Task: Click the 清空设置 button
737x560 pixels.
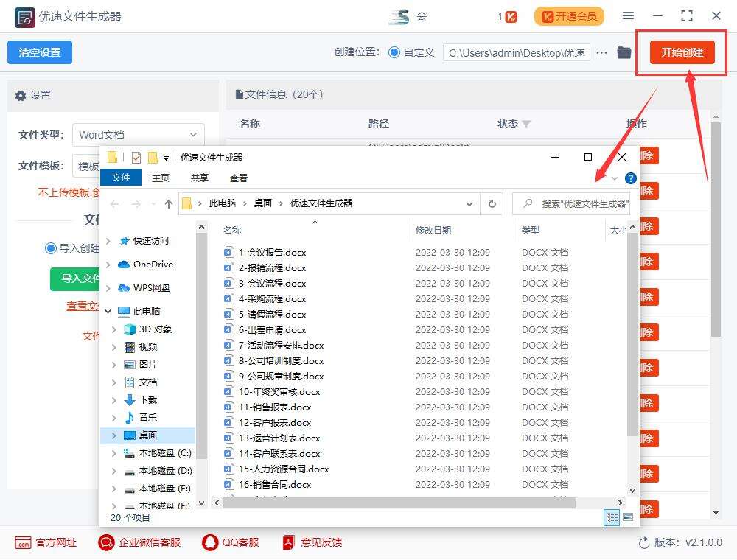Action: pyautogui.click(x=40, y=52)
